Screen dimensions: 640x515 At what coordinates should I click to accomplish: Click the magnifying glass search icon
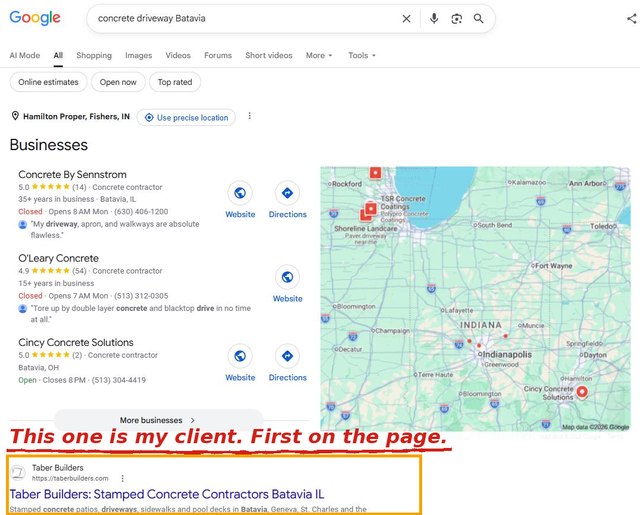(478, 19)
